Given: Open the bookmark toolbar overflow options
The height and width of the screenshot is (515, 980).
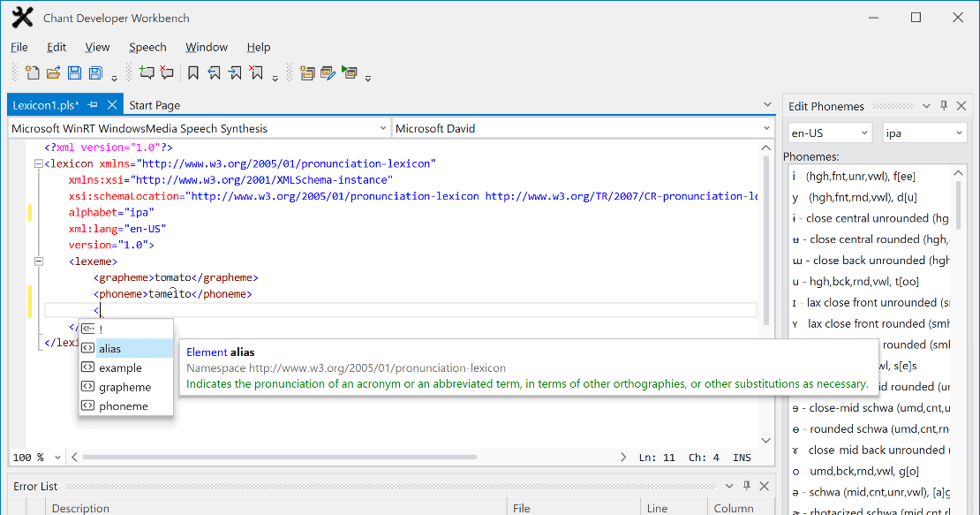Looking at the screenshot, I should point(275,78).
